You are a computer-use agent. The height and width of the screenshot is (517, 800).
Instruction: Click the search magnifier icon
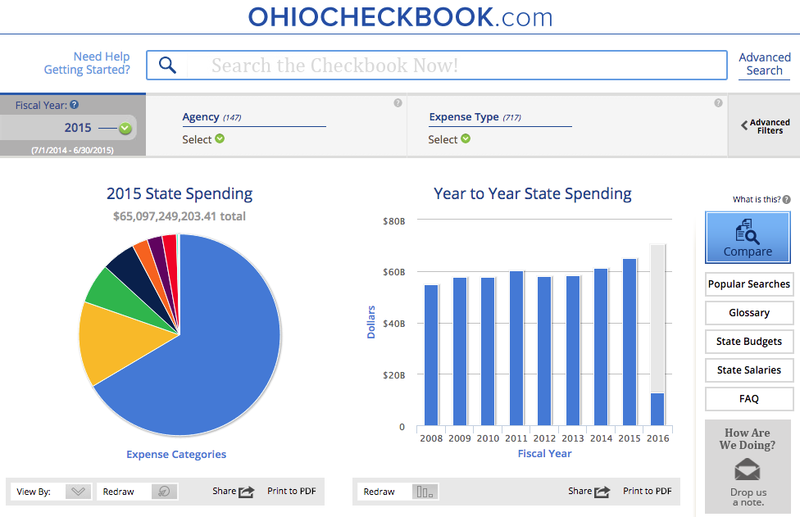pyautogui.click(x=168, y=65)
